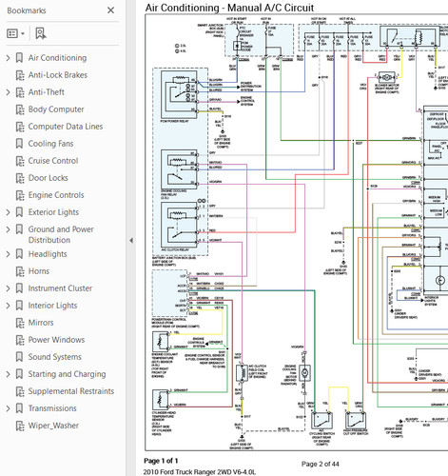Expand the Anti-Theft bookmark
448x476 pixels.
(x=8, y=92)
